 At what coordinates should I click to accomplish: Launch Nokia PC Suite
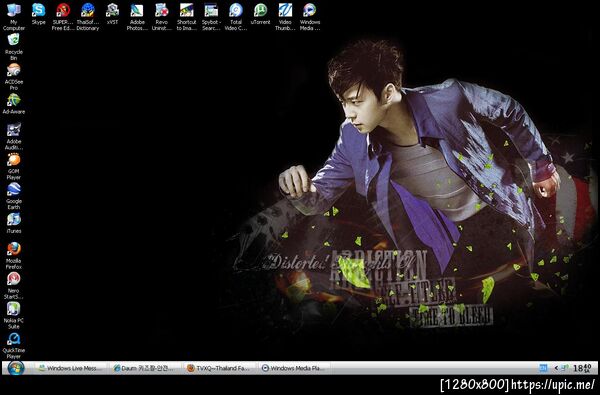(14, 315)
